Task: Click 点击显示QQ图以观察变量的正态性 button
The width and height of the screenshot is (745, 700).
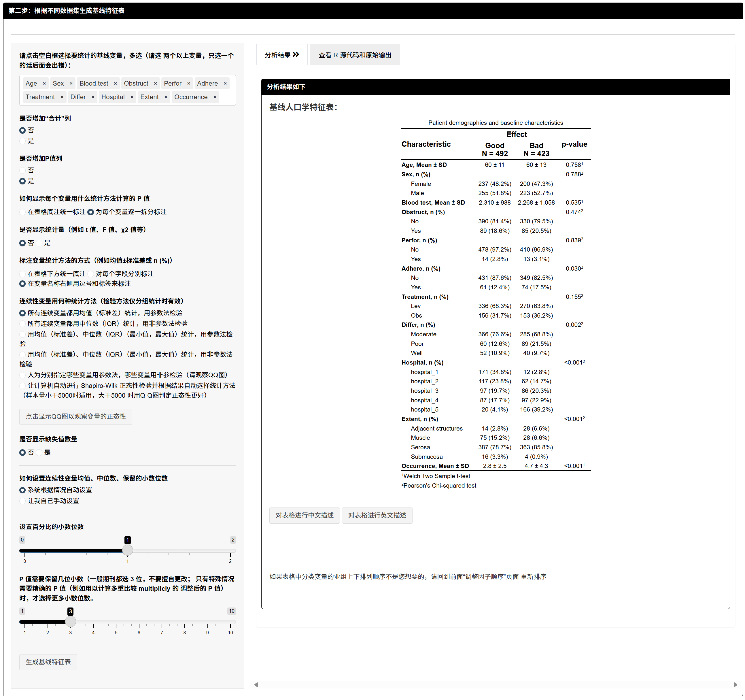Action: (76, 416)
